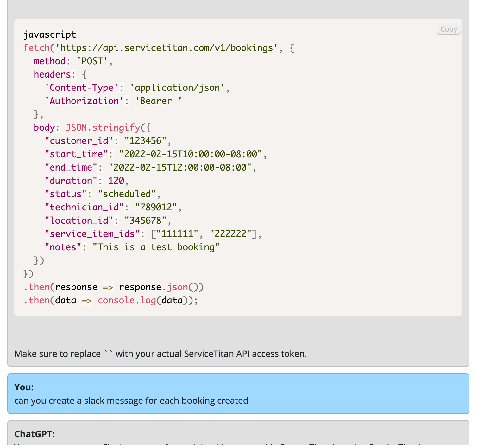Image resolution: width=478 pixels, height=448 pixels.
Task: Click the user message about slack message
Action: click(x=131, y=401)
